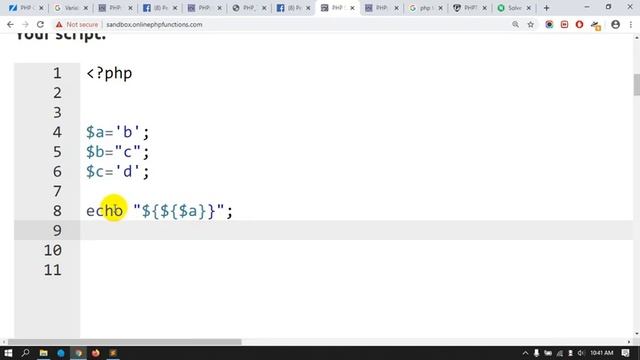Open the 10:41 AM clock
Screen dimensions: 640x360
[602, 353]
